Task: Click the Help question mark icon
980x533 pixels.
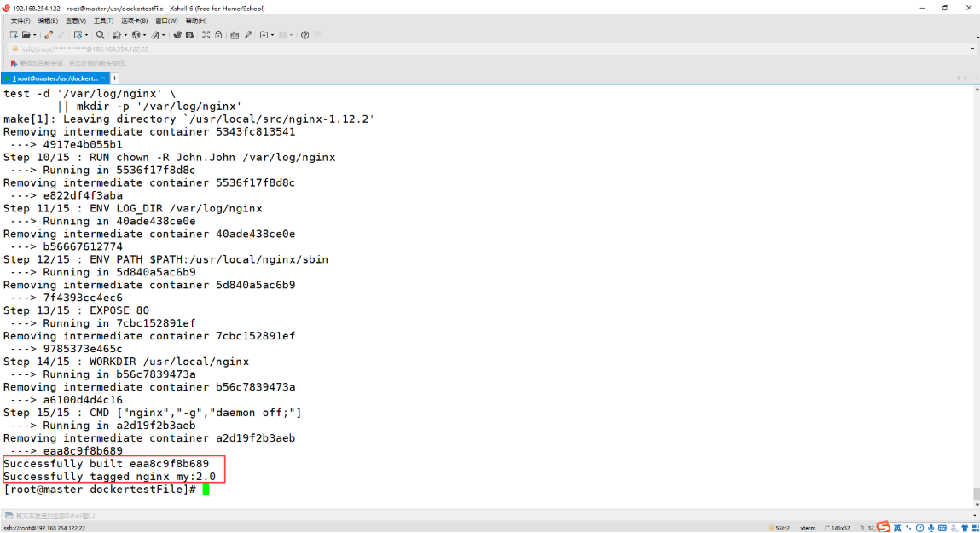Action: (x=305, y=35)
